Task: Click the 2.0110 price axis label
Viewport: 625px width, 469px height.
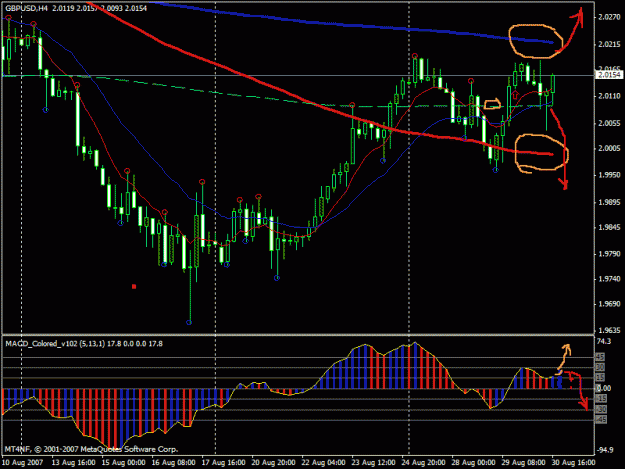Action: [609, 96]
